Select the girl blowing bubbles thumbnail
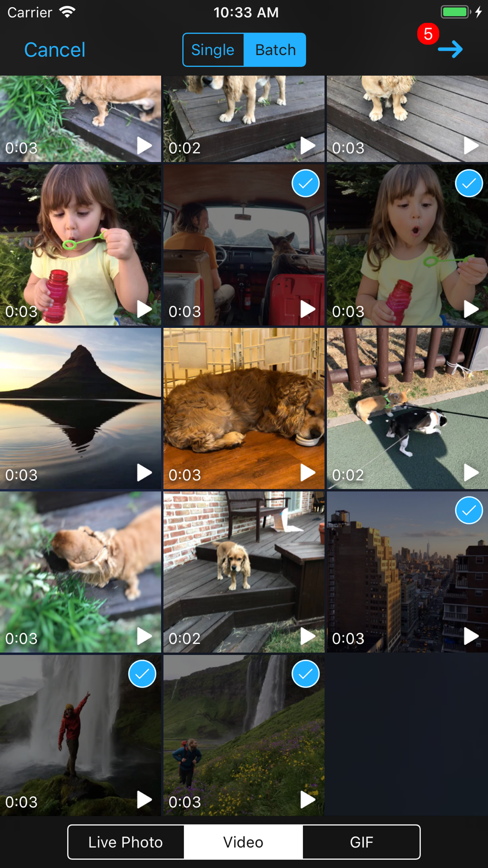488x868 pixels. [x=81, y=245]
